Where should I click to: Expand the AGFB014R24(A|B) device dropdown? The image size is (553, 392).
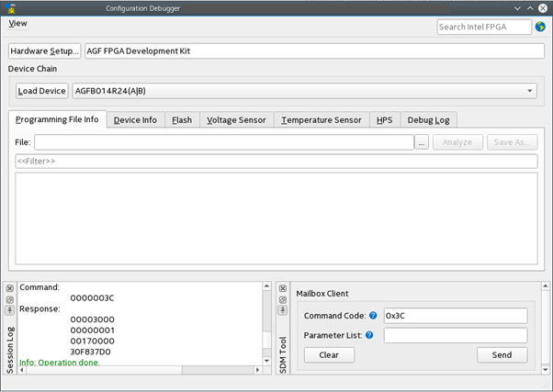point(304,91)
